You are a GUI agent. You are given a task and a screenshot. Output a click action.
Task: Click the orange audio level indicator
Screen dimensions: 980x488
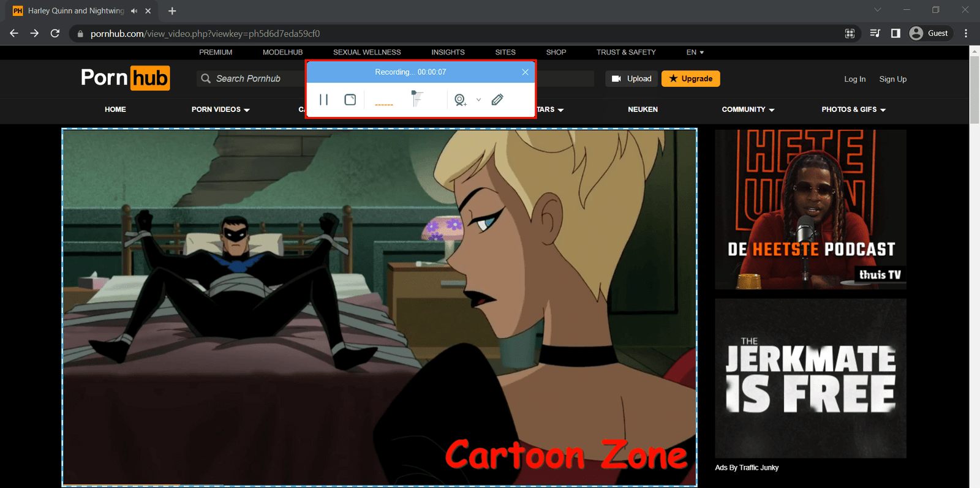(384, 105)
